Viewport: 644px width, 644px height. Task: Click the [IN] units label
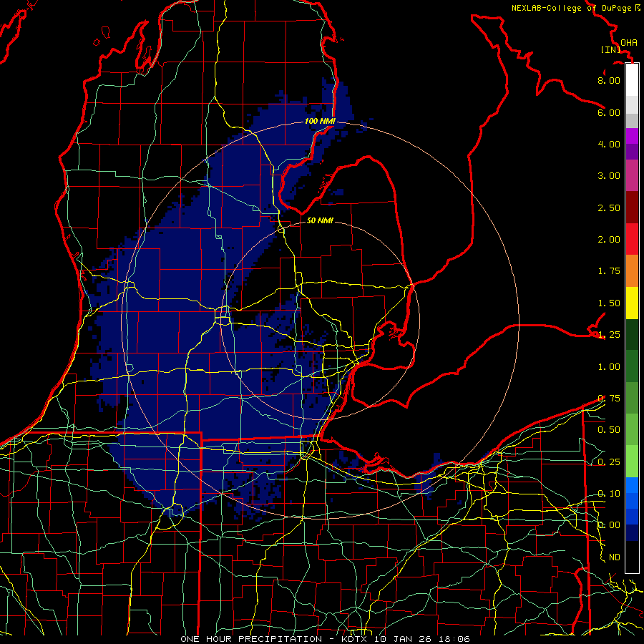click(x=610, y=49)
